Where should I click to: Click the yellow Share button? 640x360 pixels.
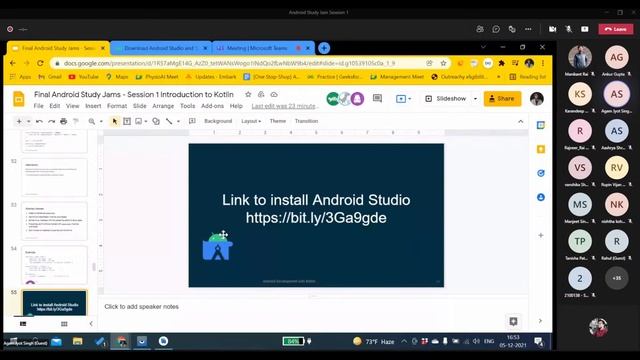[x=502, y=98]
